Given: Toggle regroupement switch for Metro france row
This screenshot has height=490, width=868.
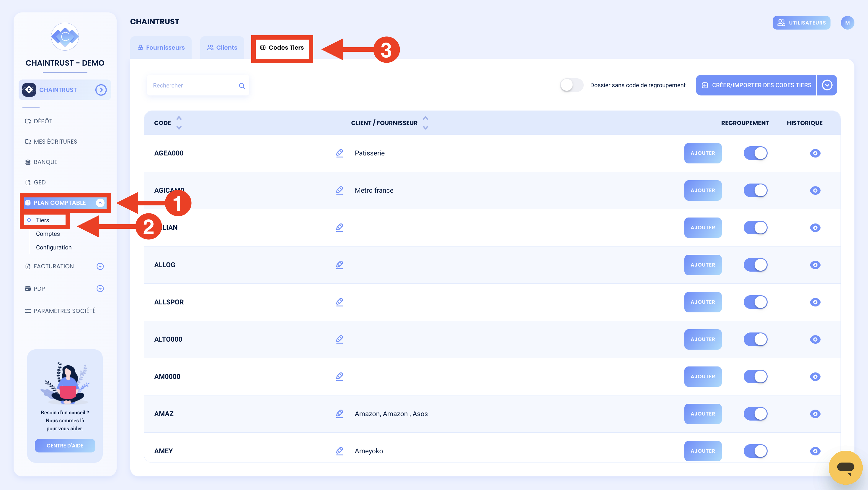Looking at the screenshot, I should [756, 190].
